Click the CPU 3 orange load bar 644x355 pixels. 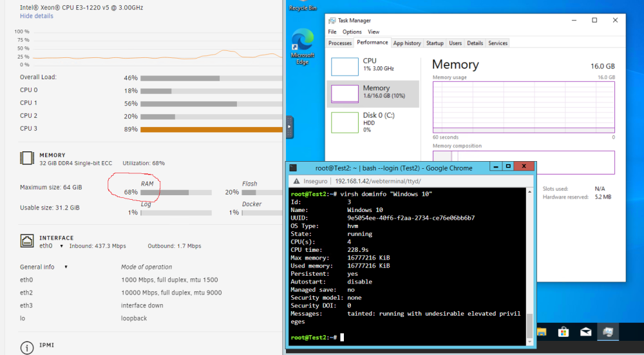pyautogui.click(x=211, y=130)
